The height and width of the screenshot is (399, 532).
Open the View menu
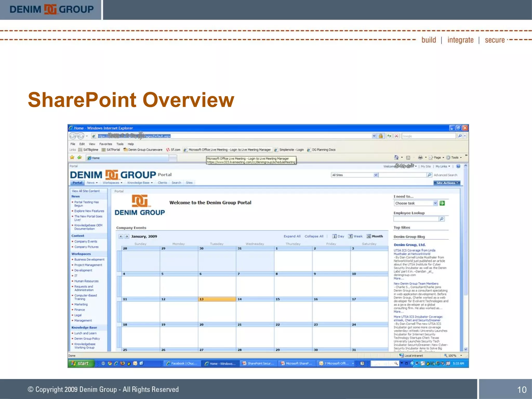point(92,144)
